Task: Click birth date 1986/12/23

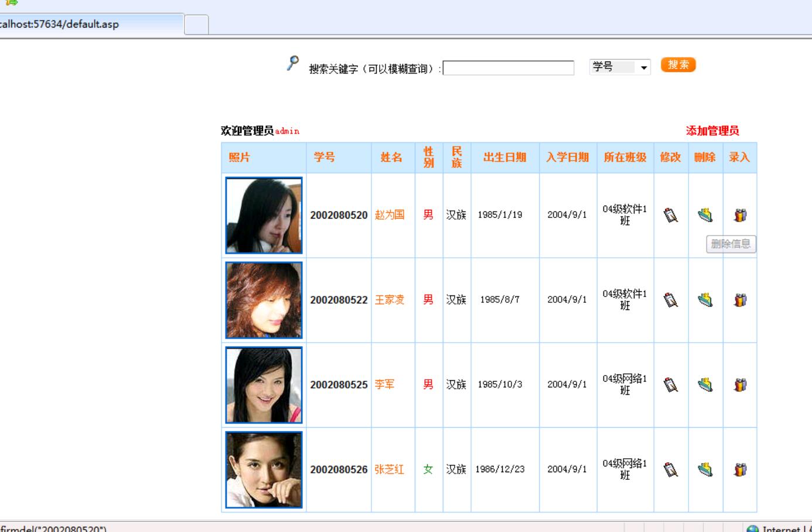Action: 500,469
